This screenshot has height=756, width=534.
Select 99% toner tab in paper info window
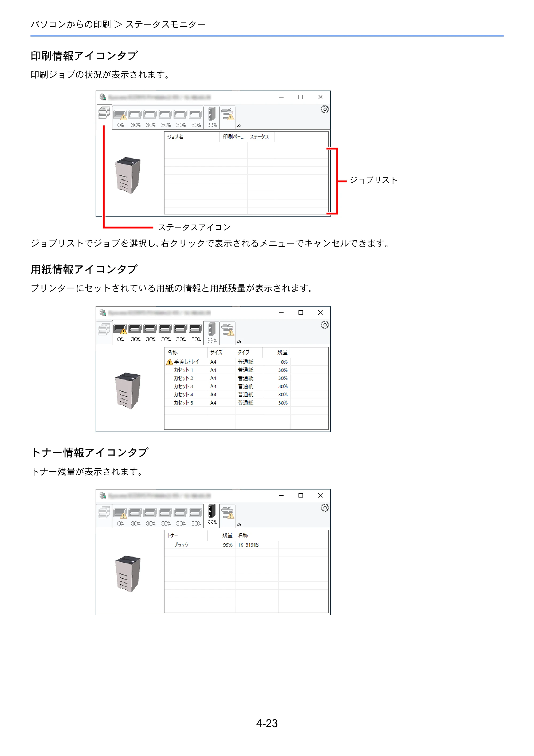coord(212,333)
